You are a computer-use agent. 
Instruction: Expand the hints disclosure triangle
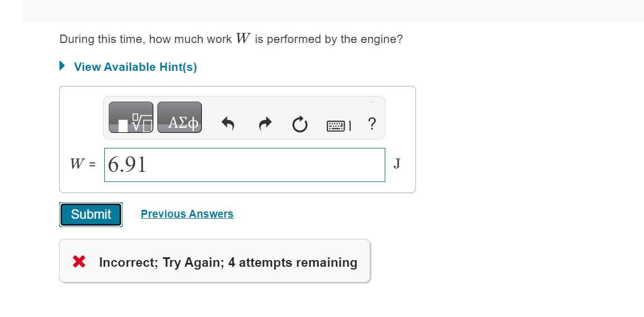62,66
